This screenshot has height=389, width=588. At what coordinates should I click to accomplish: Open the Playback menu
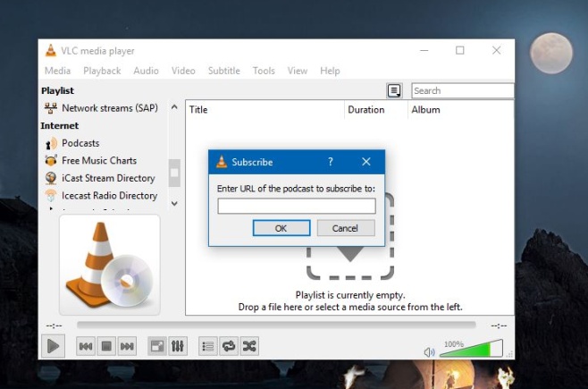click(102, 71)
